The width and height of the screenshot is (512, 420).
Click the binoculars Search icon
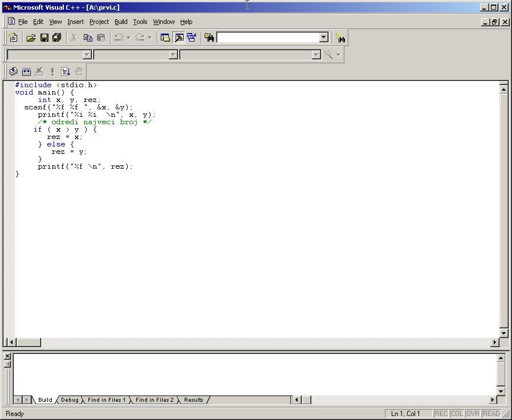click(340, 38)
